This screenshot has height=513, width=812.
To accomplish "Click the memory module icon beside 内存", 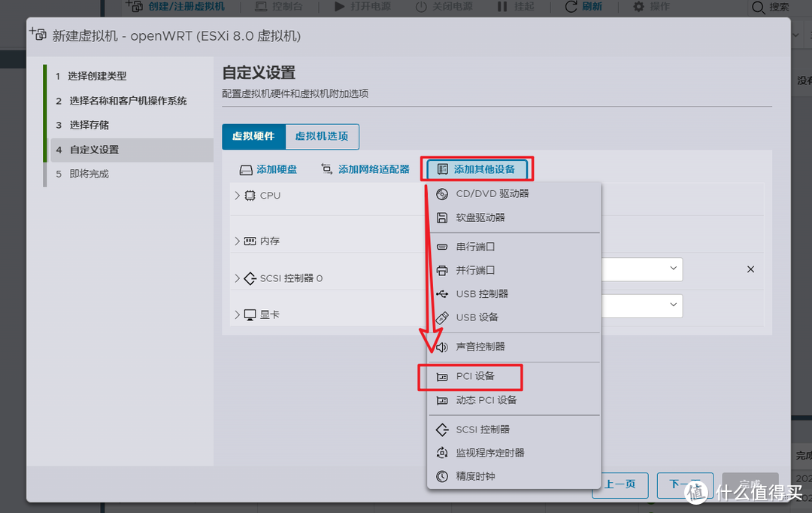I will click(x=250, y=241).
